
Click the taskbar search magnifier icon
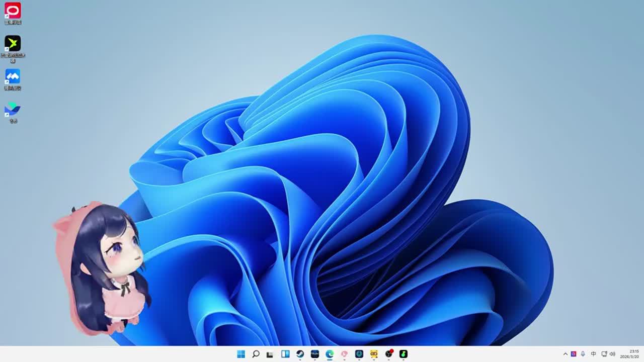[x=256, y=354]
